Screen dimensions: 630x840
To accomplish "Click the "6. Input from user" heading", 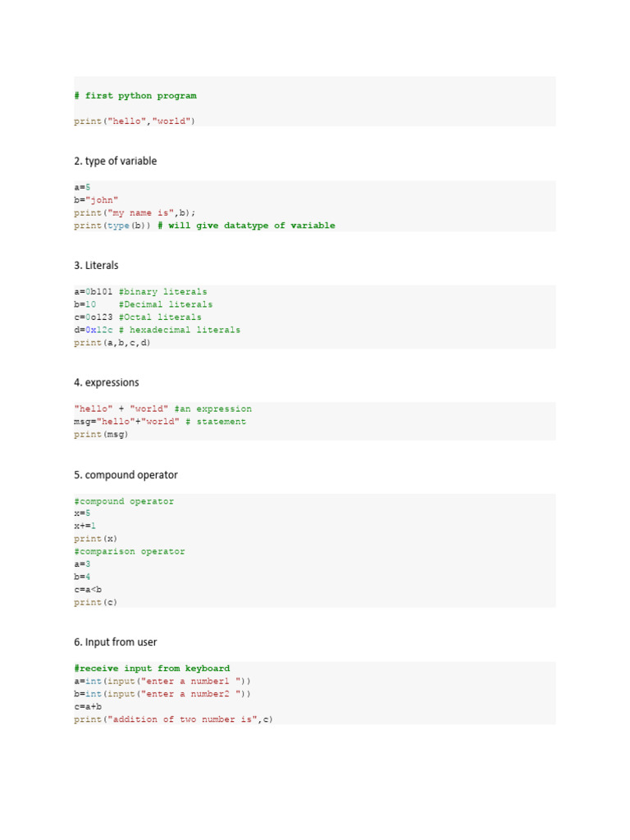I will point(116,642).
